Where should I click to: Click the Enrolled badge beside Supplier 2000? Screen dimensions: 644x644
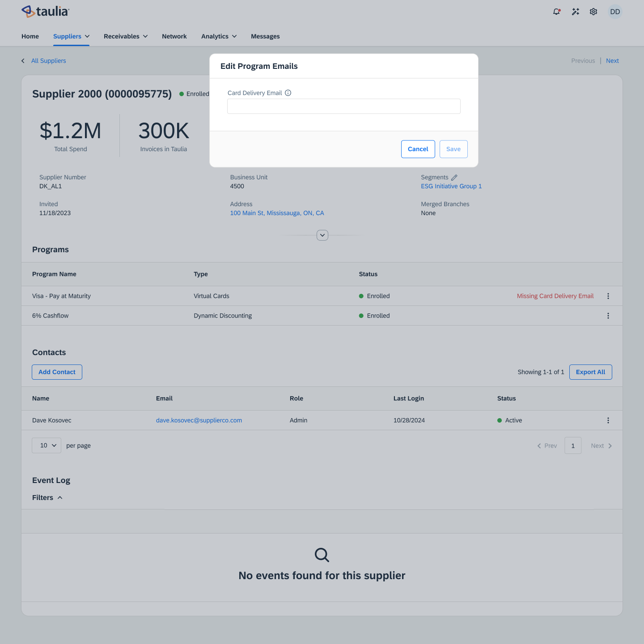194,94
